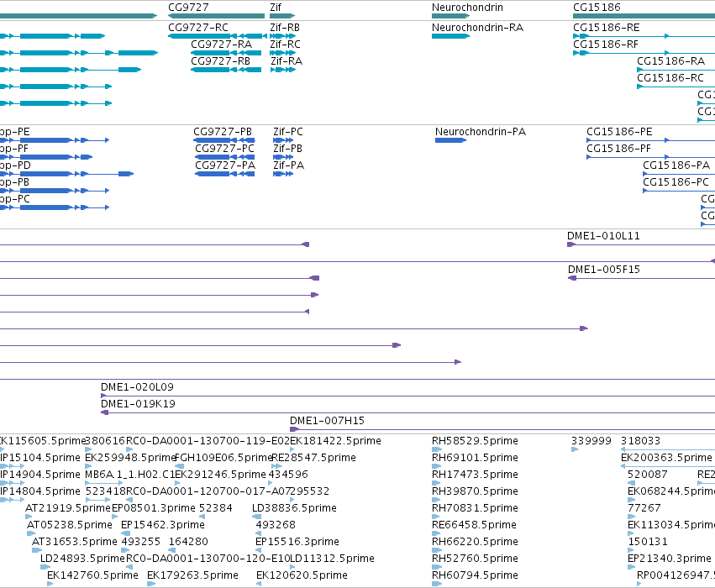The width and height of the screenshot is (715, 588).
Task: Select the Zif gene label
Action: [276, 8]
